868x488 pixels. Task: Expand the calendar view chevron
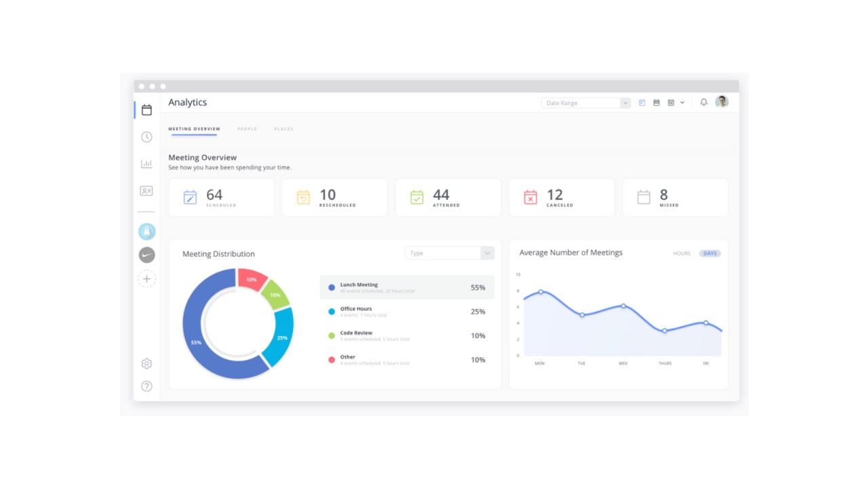point(682,102)
